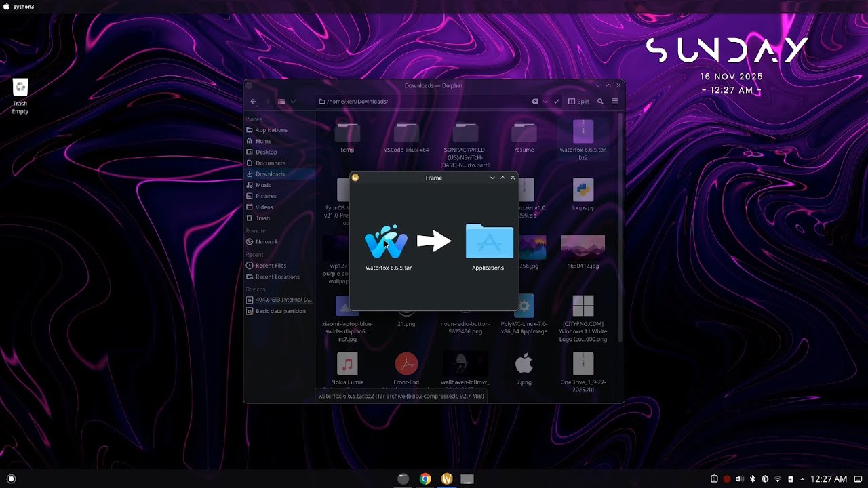The width and height of the screenshot is (868, 488).
Task: Click the Applications folder in the Frame window
Action: [489, 241]
